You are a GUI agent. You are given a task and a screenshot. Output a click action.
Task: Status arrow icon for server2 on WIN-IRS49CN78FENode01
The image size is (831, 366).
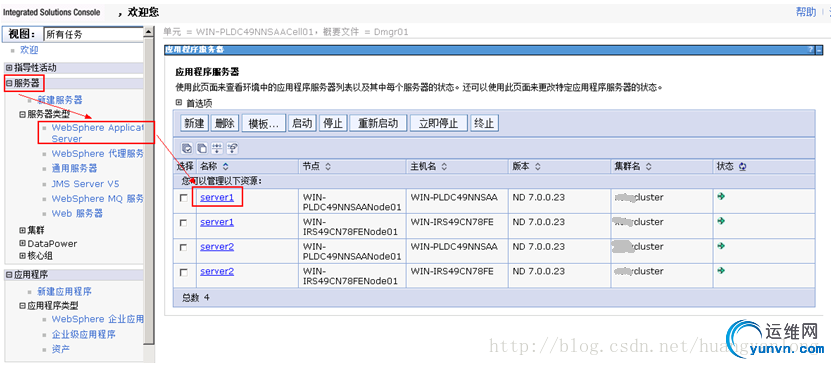tap(721, 270)
